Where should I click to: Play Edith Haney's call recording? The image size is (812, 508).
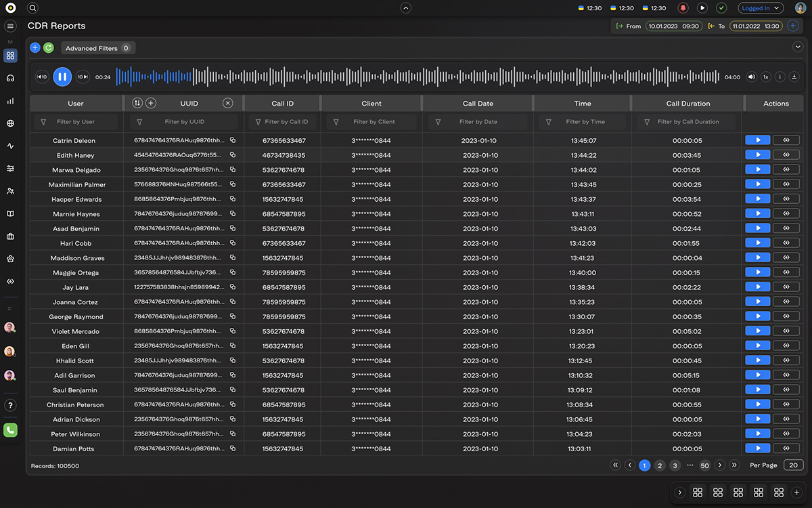pos(757,155)
